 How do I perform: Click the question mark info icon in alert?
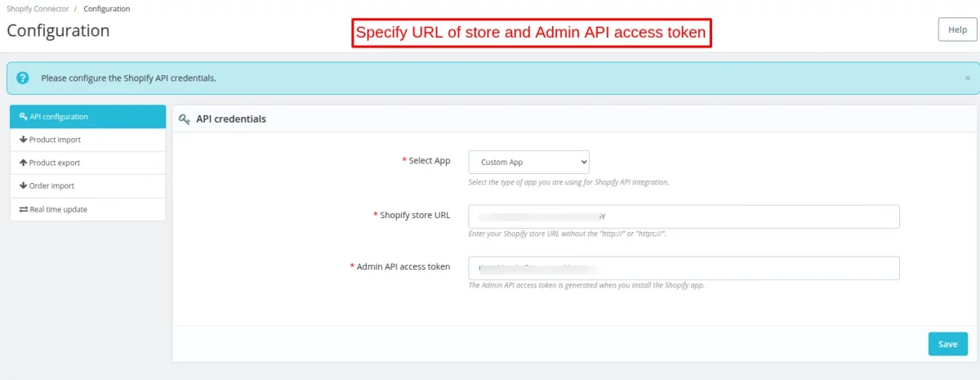[x=23, y=78]
